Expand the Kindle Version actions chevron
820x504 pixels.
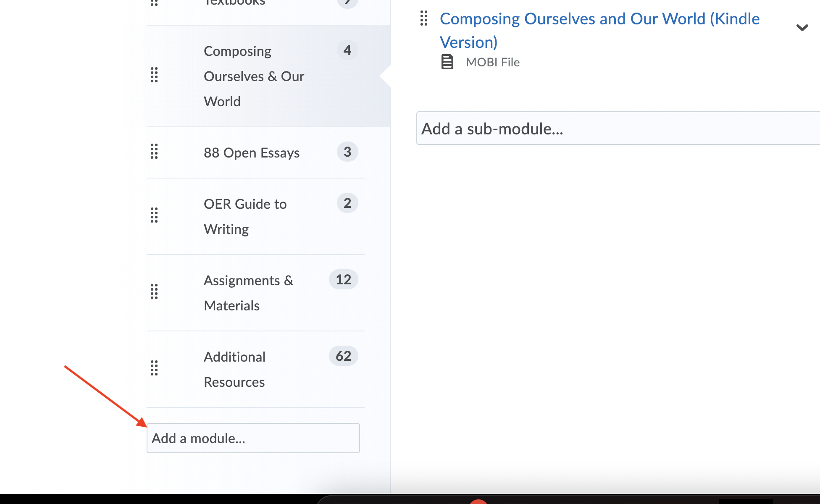pos(802,28)
